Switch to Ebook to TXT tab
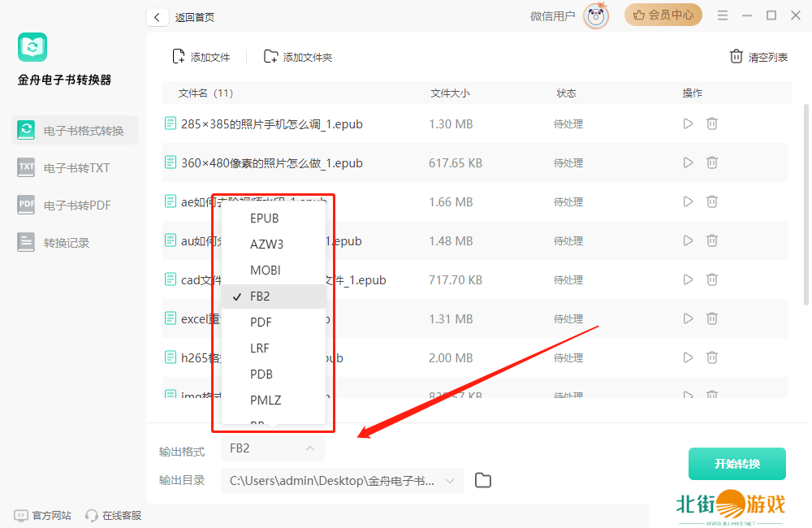Image resolution: width=812 pixels, height=528 pixels. coord(76,168)
